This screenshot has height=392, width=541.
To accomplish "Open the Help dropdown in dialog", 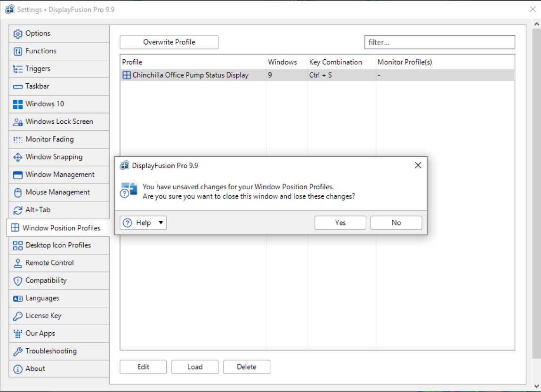I will click(144, 223).
